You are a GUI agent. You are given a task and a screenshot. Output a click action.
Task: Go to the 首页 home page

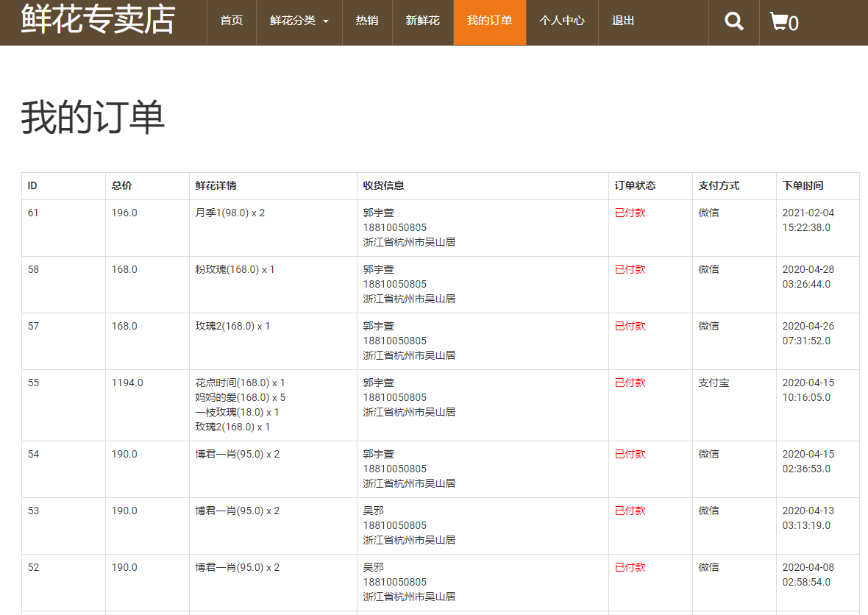(x=231, y=21)
